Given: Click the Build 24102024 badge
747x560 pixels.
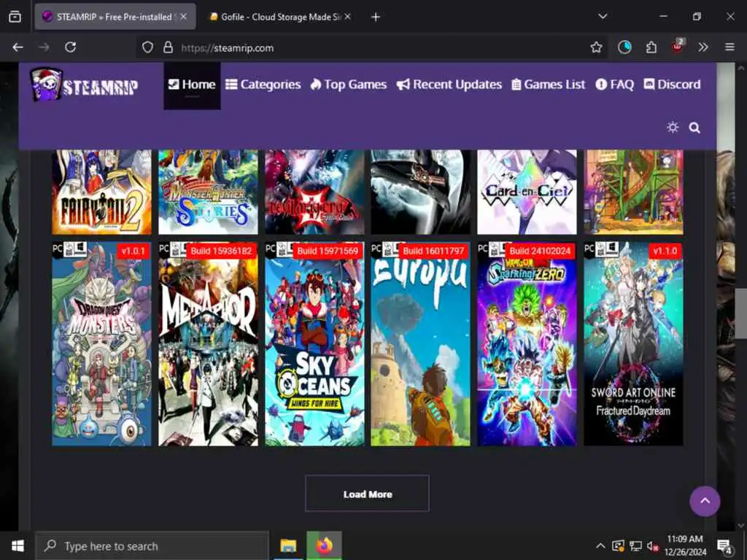Looking at the screenshot, I should pos(540,251).
